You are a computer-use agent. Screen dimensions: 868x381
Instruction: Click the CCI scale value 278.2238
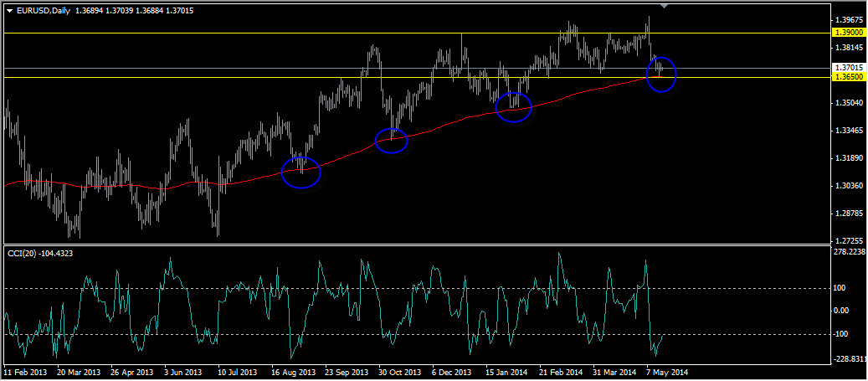(850, 251)
